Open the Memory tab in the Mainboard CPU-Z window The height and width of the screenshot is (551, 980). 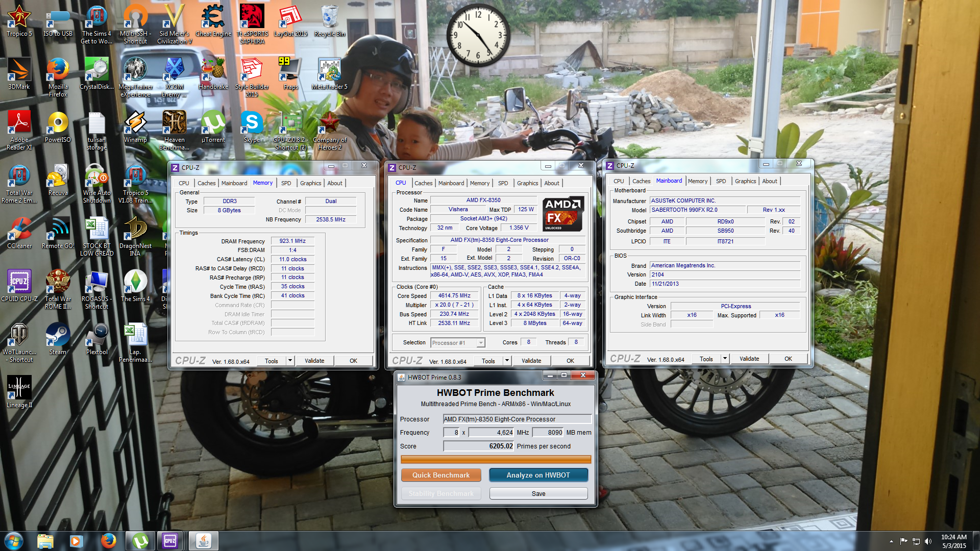pos(697,181)
